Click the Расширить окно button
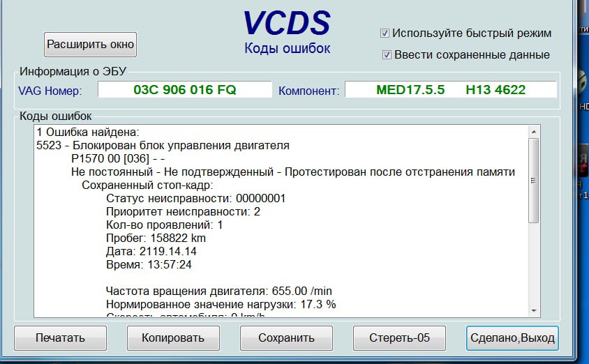Image resolution: width=589 pixels, height=364 pixels. pos(90,45)
